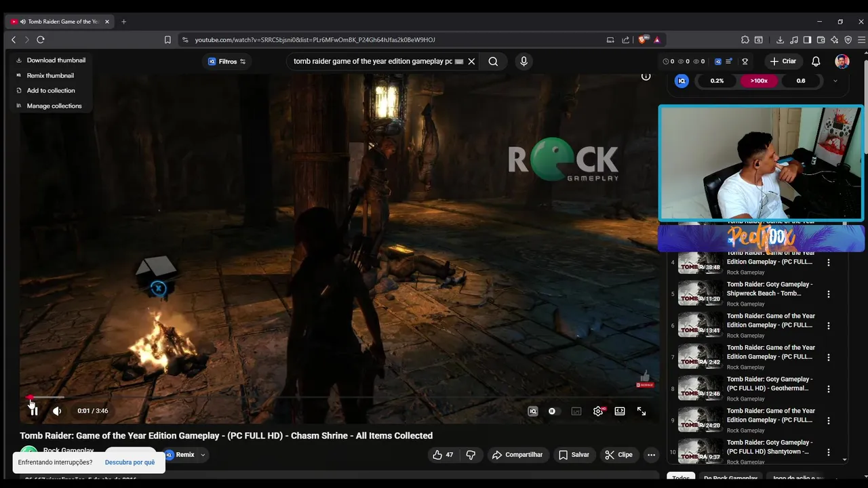The height and width of the screenshot is (488, 868).
Task: Toggle the browser sidebar panel icon
Action: (x=807, y=40)
